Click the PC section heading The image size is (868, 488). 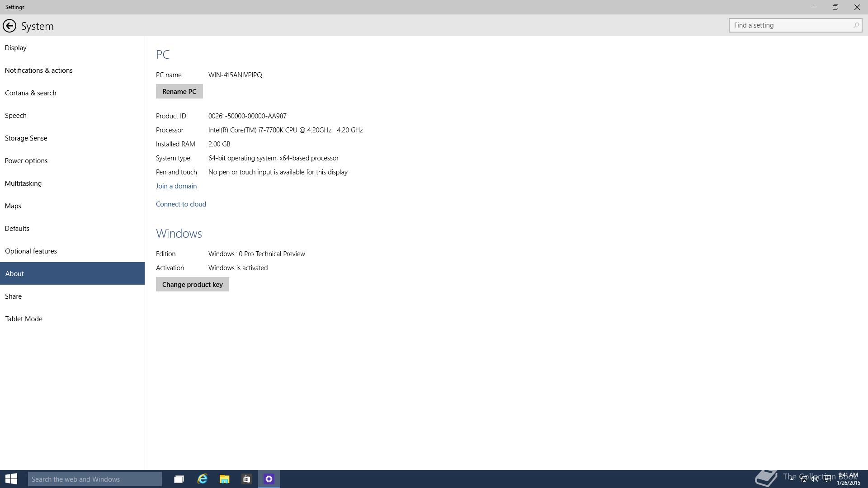tap(163, 54)
